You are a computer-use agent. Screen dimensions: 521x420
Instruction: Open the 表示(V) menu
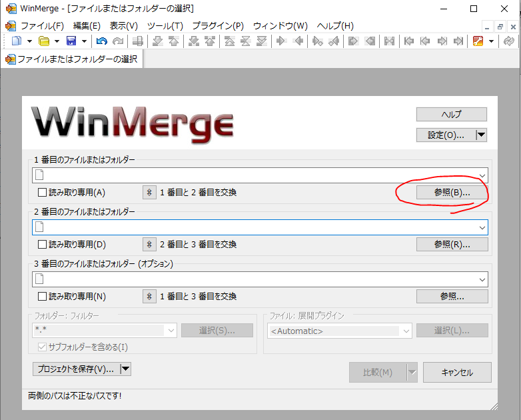coord(124,25)
